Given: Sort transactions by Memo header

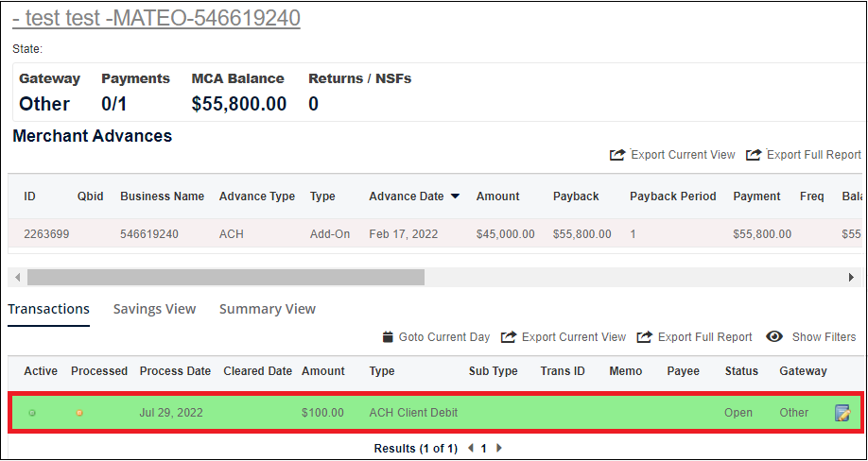Looking at the screenshot, I should 626,371.
